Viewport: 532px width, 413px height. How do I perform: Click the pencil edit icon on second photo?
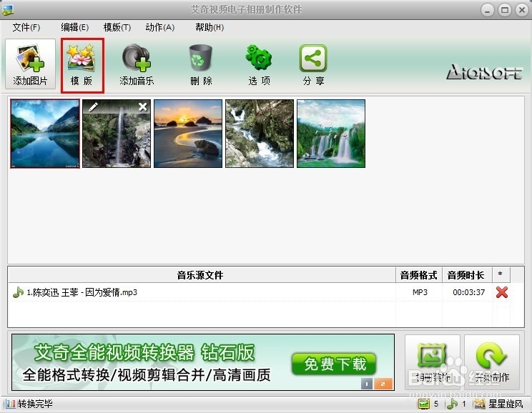(x=93, y=106)
